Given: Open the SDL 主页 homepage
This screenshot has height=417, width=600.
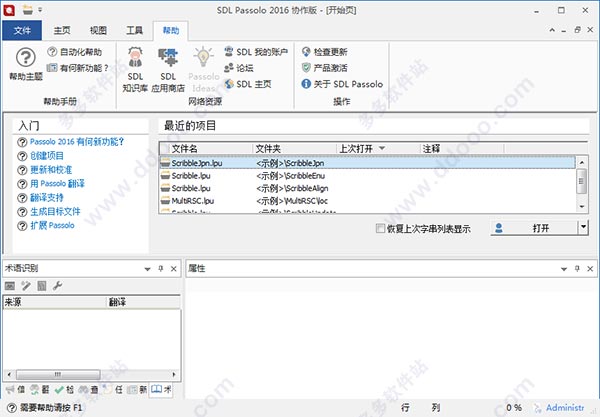Looking at the screenshot, I should 248,84.
